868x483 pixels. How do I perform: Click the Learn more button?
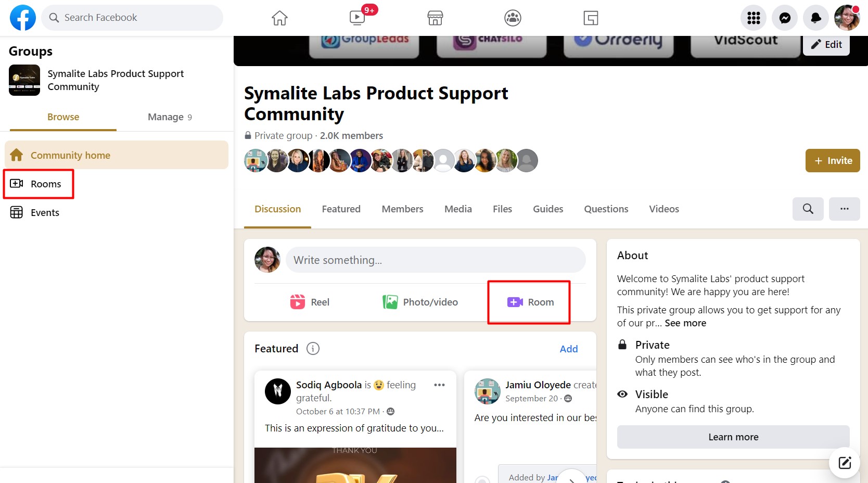click(733, 437)
